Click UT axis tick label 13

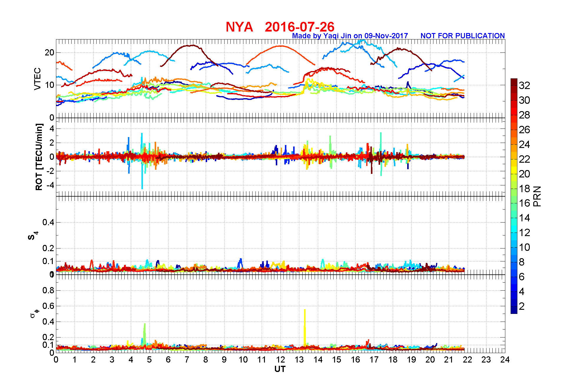tap(299, 360)
